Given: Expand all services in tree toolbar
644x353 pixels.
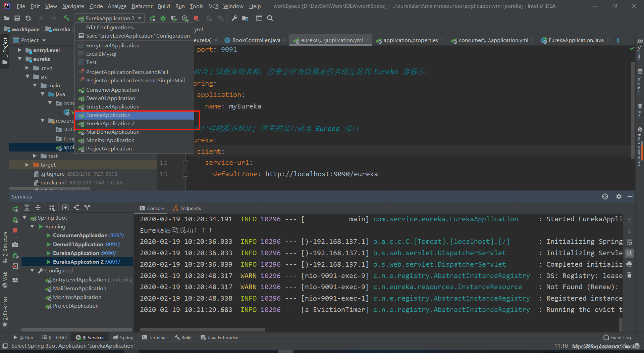Looking at the screenshot, I should coord(27,208).
